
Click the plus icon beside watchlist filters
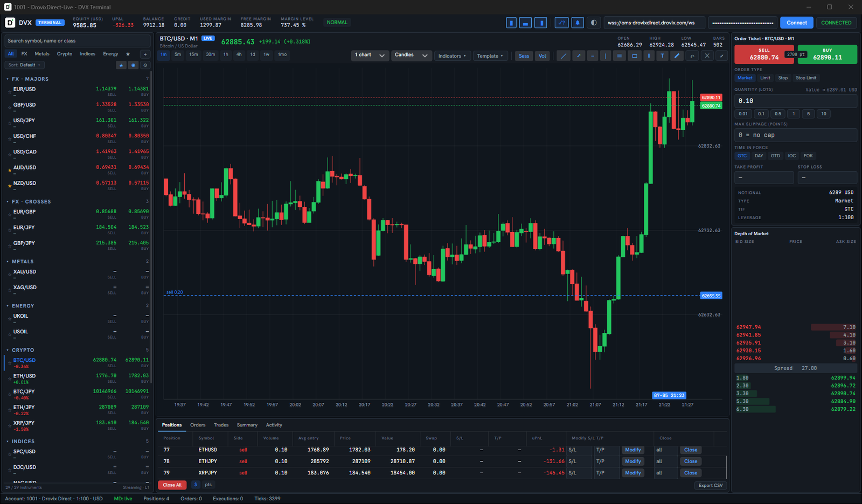(145, 54)
